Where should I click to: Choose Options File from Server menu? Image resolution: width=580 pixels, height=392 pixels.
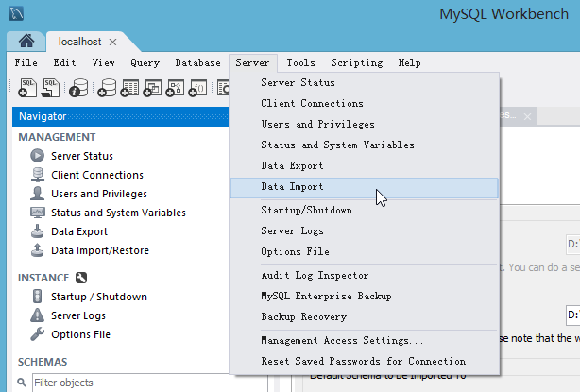click(x=365, y=251)
